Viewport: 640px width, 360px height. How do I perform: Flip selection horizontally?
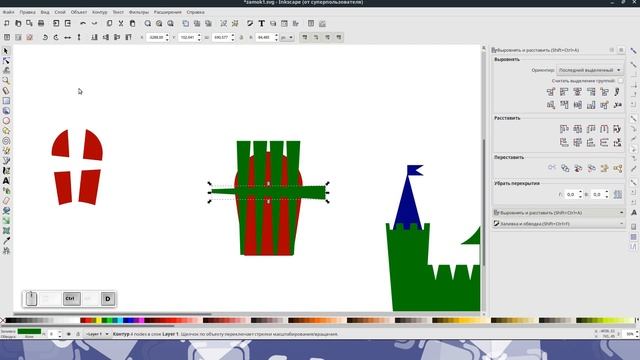click(x=68, y=38)
